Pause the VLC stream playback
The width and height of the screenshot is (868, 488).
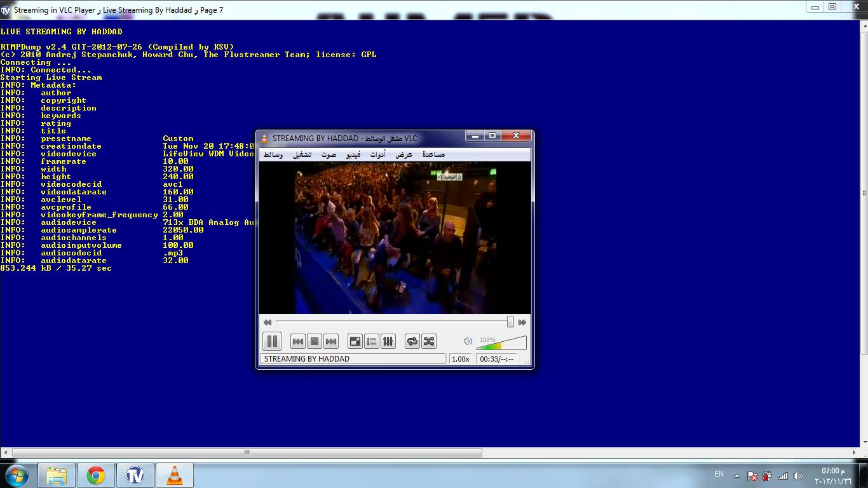point(272,341)
